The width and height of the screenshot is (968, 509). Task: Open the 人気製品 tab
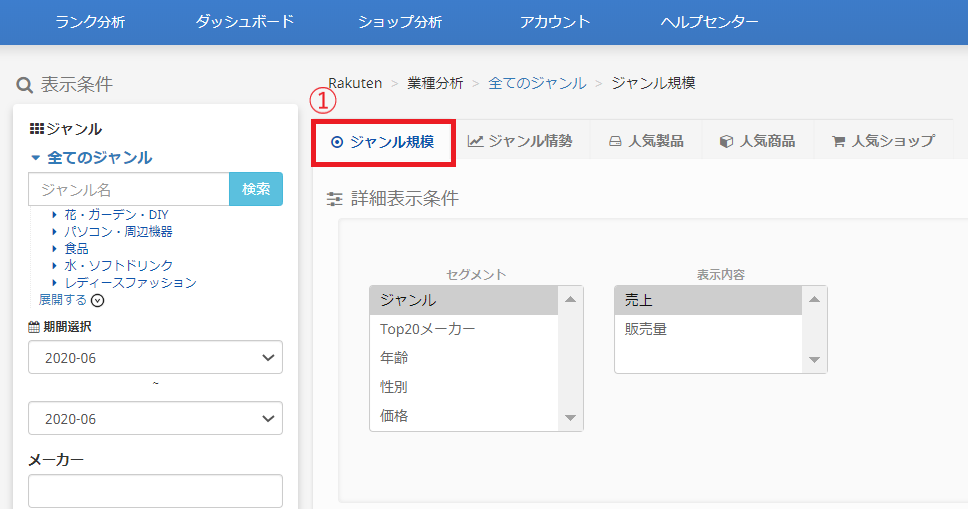(x=646, y=141)
